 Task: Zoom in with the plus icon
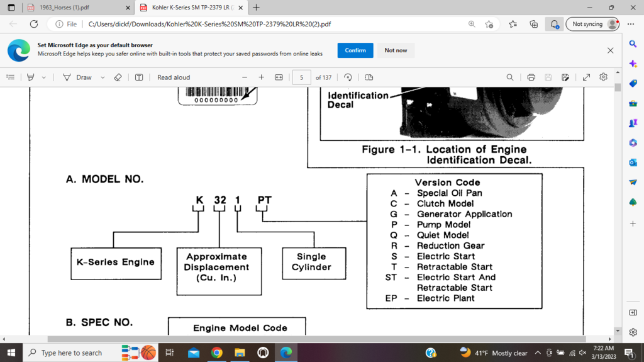point(262,77)
